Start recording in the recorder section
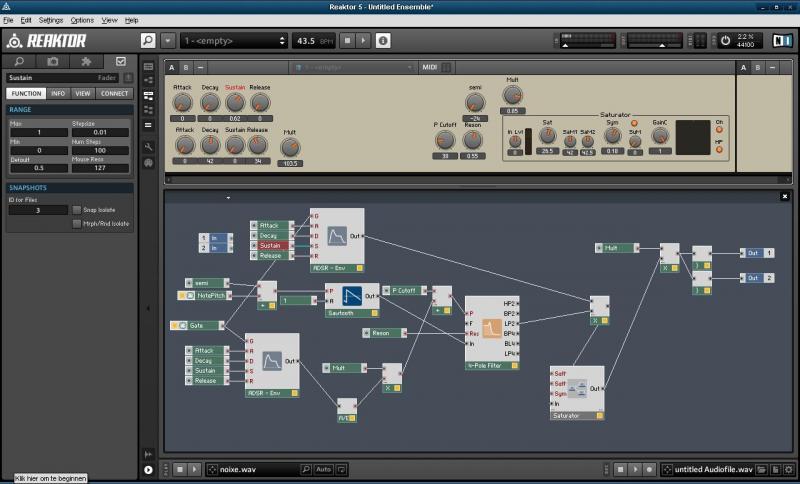The image size is (800, 484). point(649,469)
